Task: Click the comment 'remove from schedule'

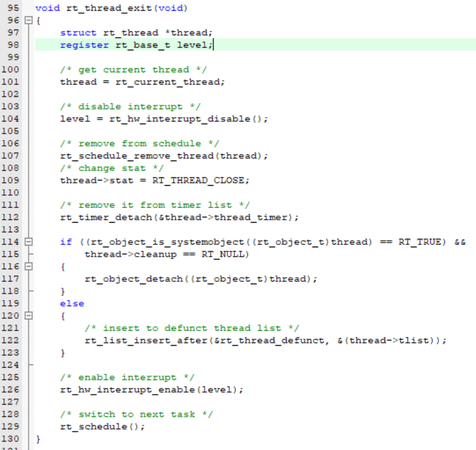Action: [140, 144]
